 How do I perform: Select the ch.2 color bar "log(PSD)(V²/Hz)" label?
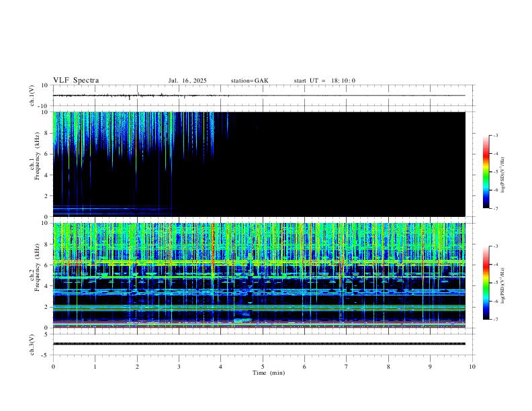503,286
